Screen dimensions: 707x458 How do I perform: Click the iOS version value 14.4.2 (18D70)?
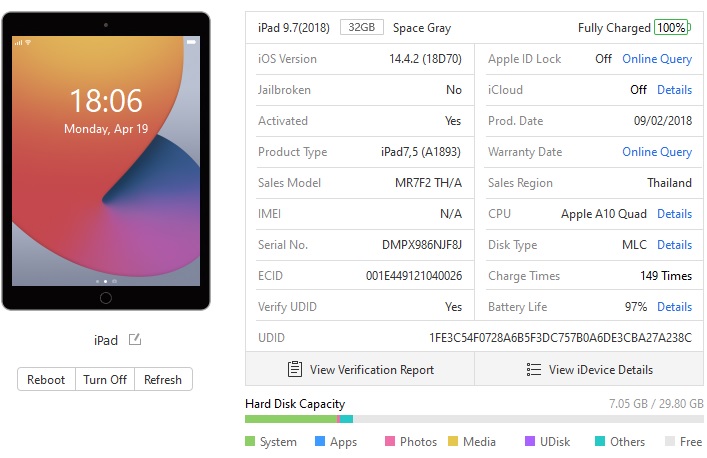click(x=425, y=59)
